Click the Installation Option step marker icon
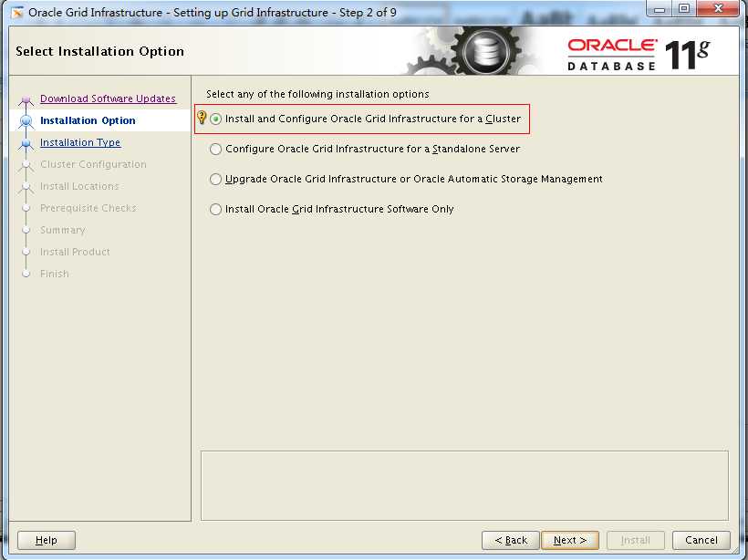The width and height of the screenshot is (748, 560). (26, 121)
